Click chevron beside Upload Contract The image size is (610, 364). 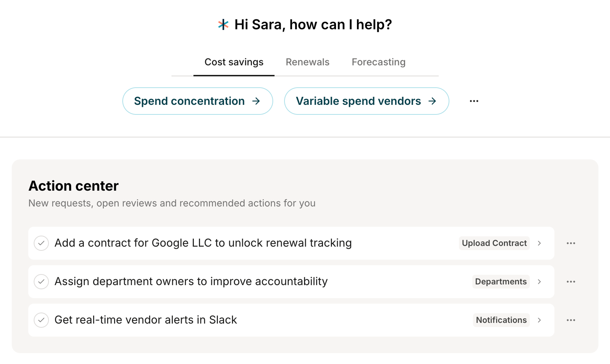click(x=539, y=243)
